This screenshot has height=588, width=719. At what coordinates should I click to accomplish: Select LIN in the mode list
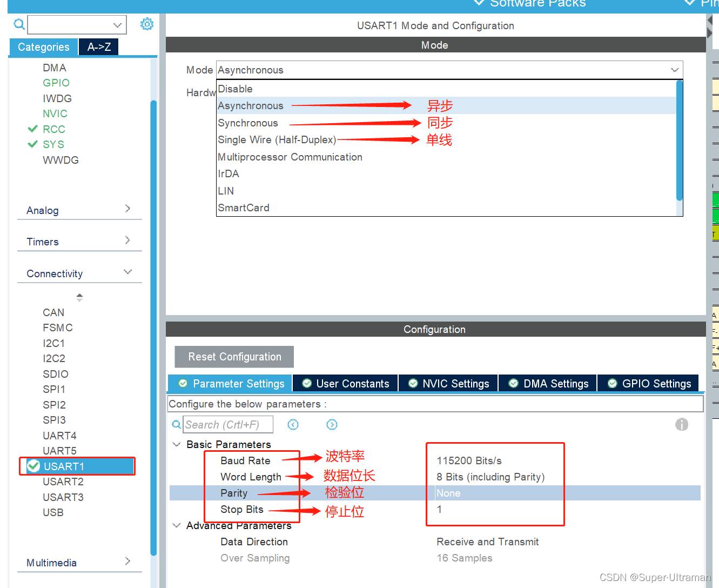446,191
